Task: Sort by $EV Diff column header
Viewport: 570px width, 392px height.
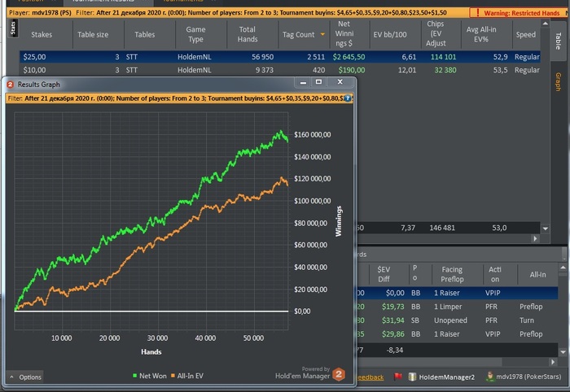Action: [x=384, y=274]
